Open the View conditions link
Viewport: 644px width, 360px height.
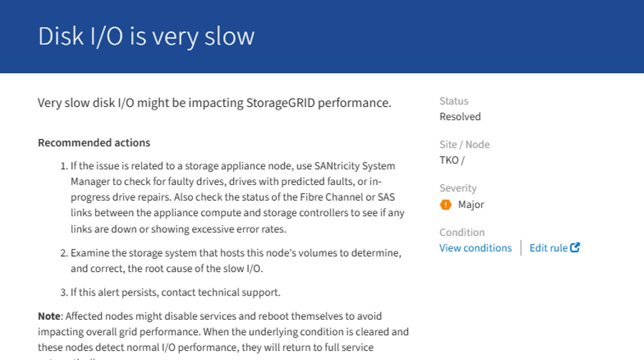[475, 248]
